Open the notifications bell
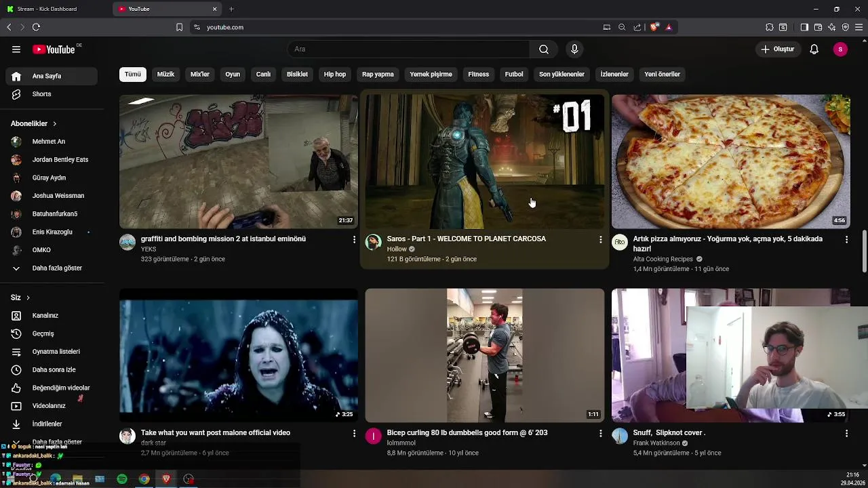This screenshot has height=488, width=868. (x=814, y=49)
